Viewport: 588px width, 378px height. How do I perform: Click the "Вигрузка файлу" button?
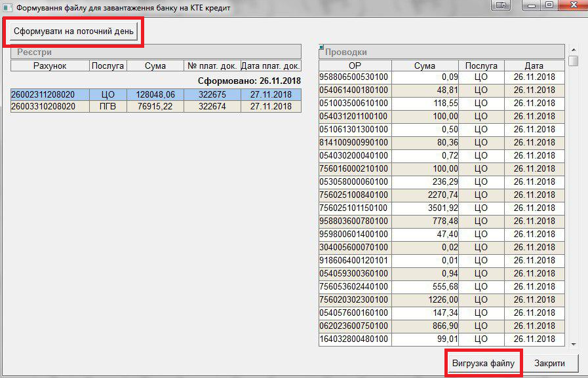[484, 362]
